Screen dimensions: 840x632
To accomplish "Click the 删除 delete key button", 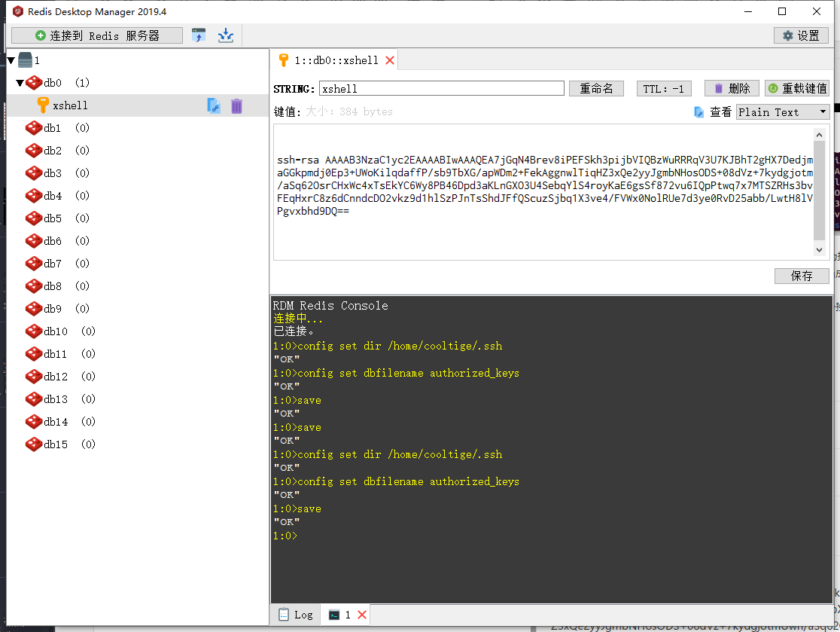I will [732, 88].
